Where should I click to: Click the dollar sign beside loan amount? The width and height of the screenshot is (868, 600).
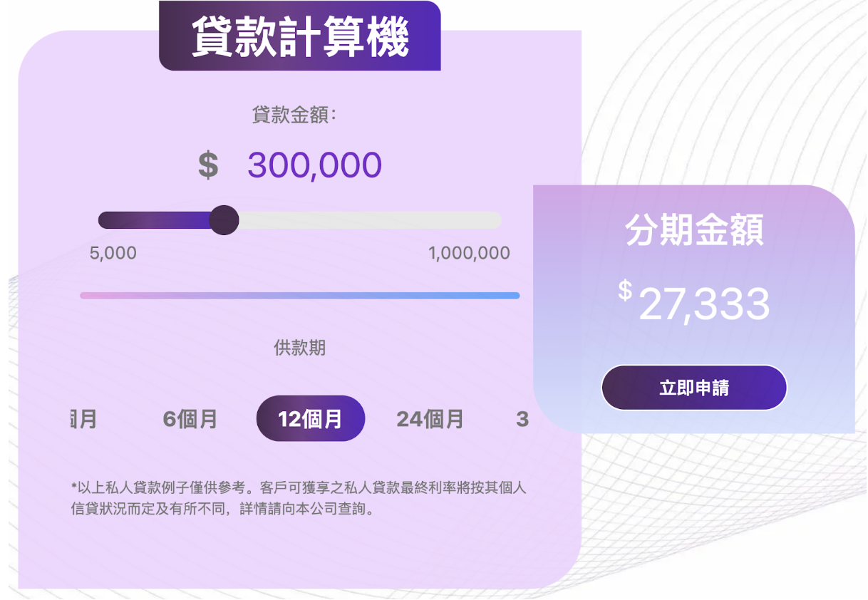(207, 165)
